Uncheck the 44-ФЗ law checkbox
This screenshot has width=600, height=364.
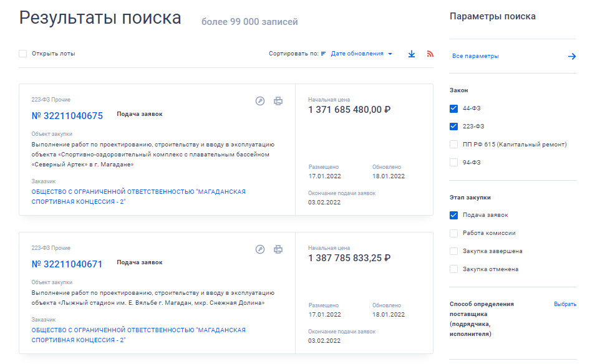[454, 108]
